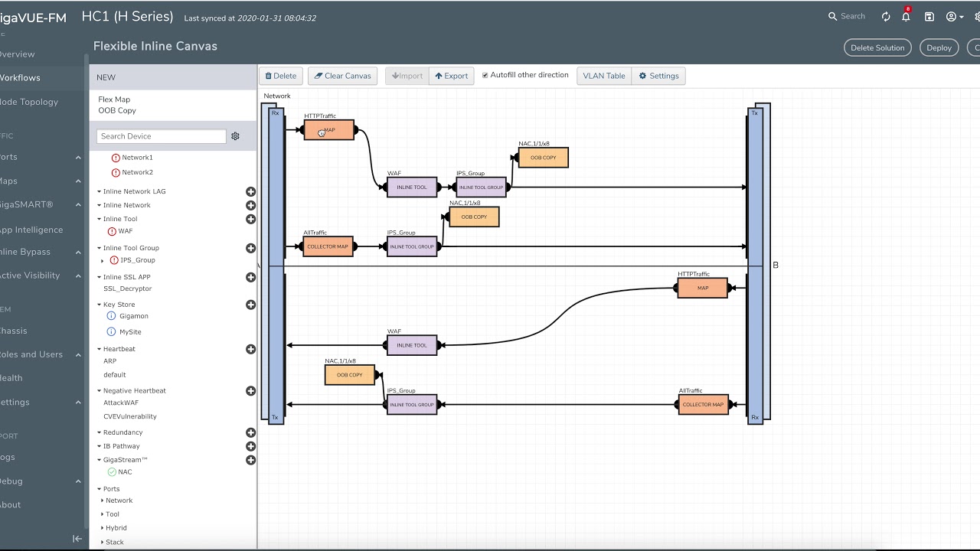Click plus icon for Heartbeat
Screen dimensions: 980x551
[x=250, y=349]
